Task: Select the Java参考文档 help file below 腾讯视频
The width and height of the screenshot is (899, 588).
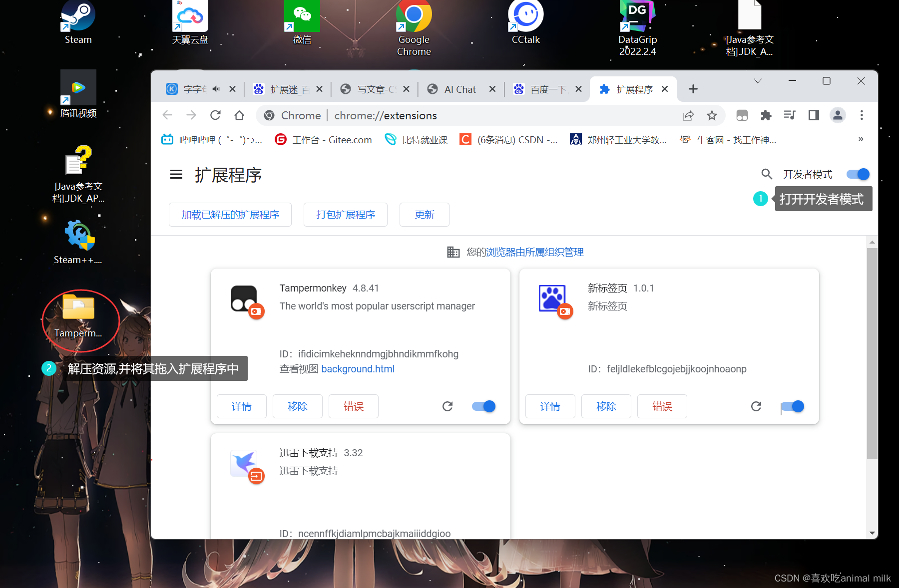Action: click(x=78, y=174)
